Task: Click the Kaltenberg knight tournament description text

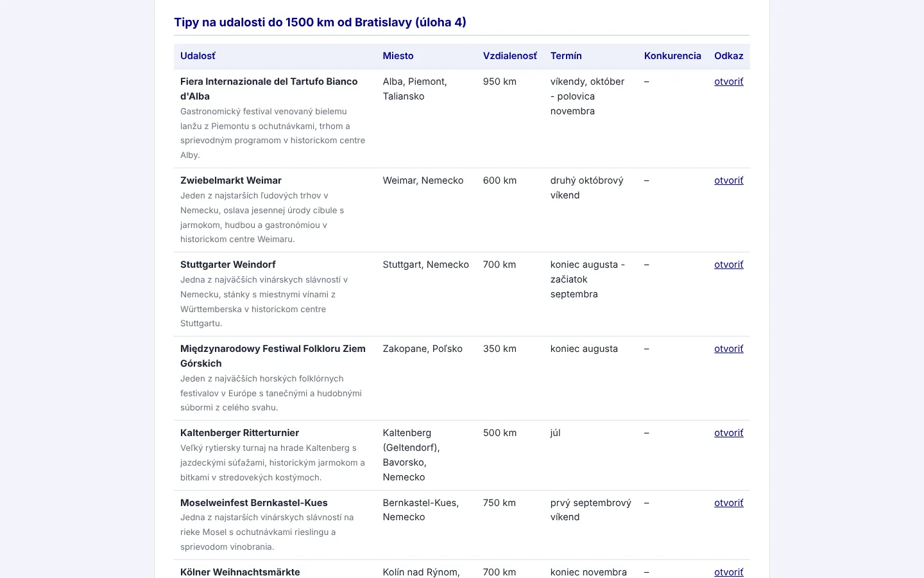Action: 273,462
